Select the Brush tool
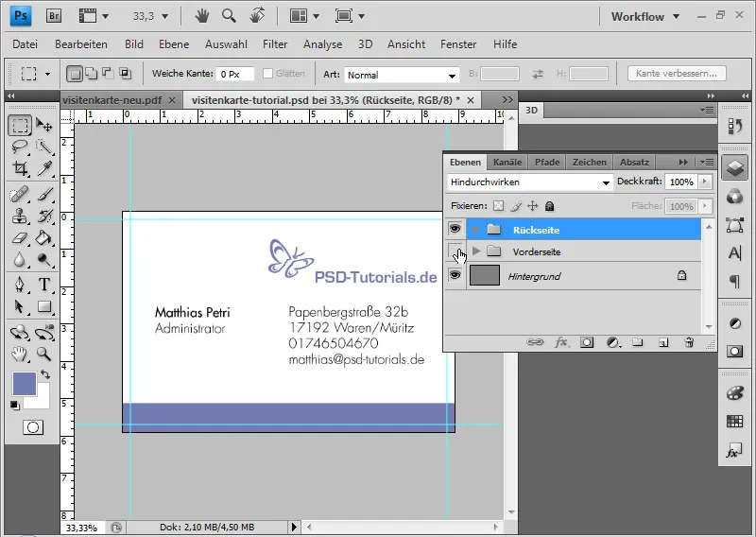This screenshot has height=537, width=756. (44, 195)
